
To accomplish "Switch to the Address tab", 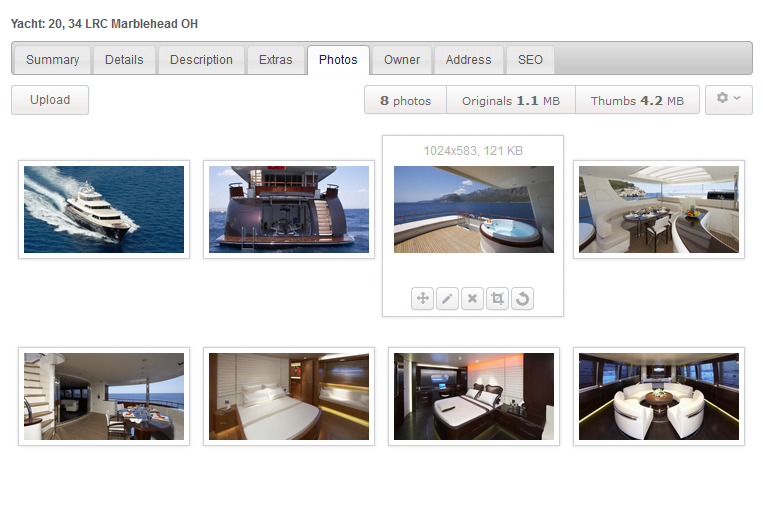I will point(468,60).
